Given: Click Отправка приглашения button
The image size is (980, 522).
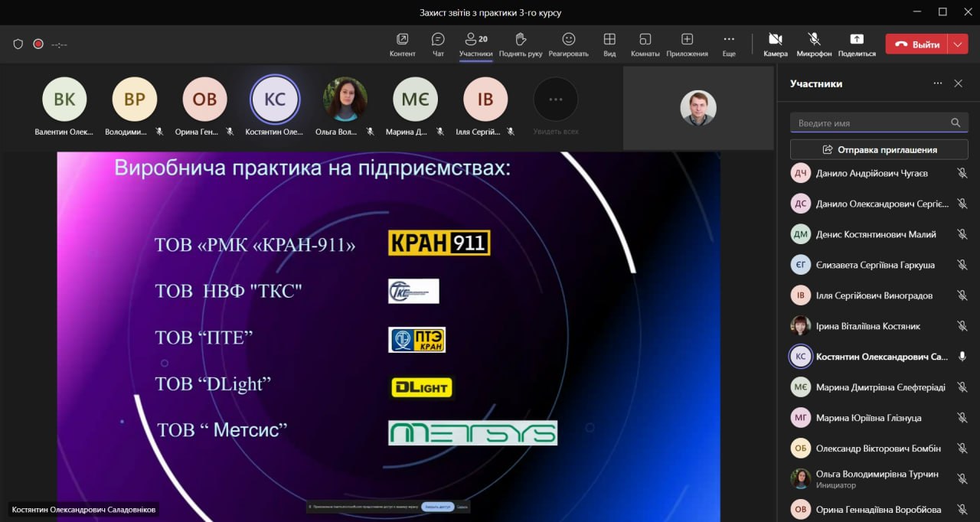Looking at the screenshot, I should tap(879, 149).
